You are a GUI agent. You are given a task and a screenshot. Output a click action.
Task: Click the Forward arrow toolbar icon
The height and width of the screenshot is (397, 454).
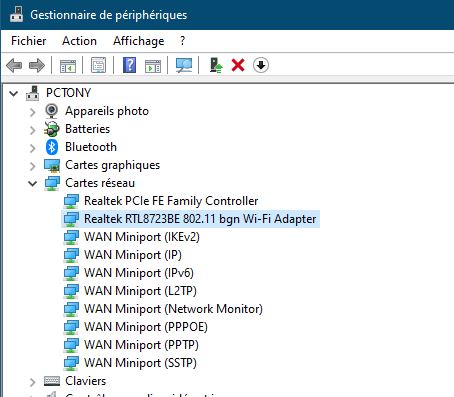coord(37,65)
